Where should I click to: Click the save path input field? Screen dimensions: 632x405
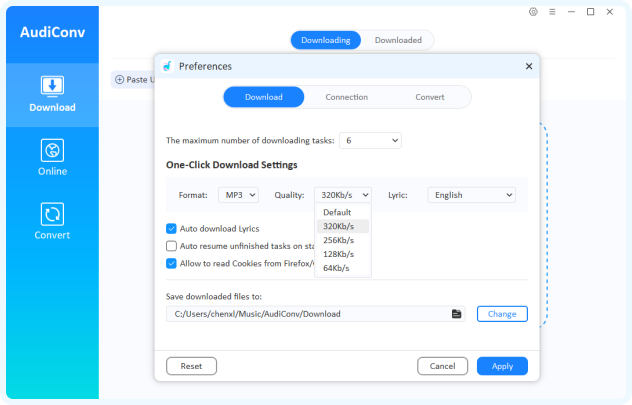pyautogui.click(x=316, y=314)
